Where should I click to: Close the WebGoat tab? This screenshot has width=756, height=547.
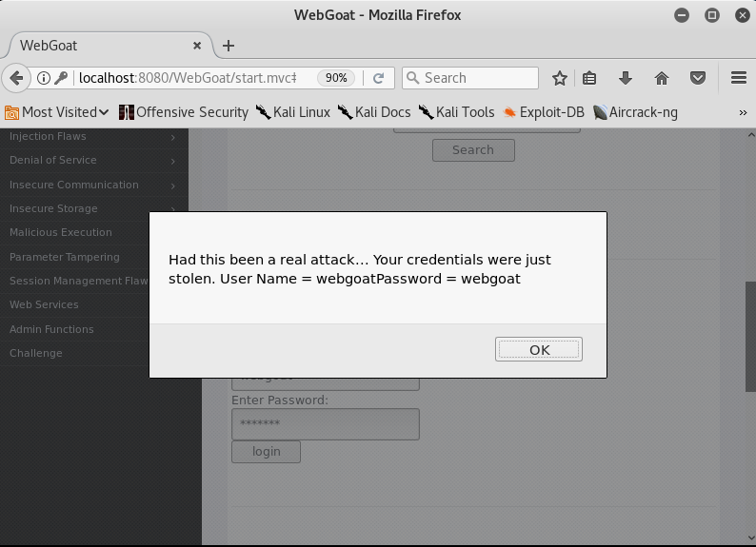pos(197,46)
